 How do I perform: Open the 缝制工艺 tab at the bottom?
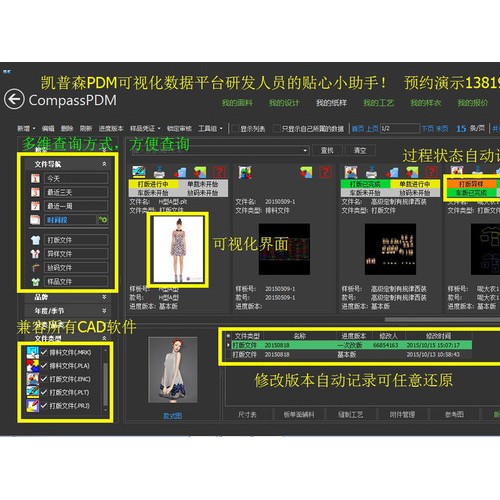pyautogui.click(x=350, y=415)
